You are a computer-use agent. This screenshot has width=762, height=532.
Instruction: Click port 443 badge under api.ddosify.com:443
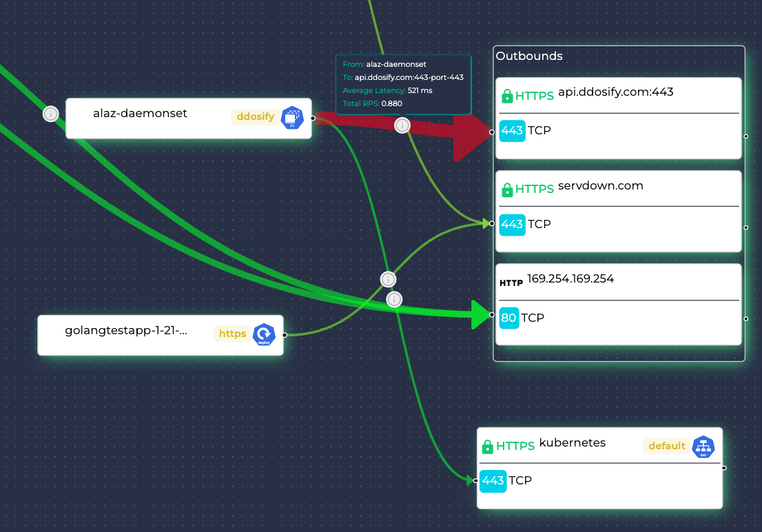pos(512,130)
